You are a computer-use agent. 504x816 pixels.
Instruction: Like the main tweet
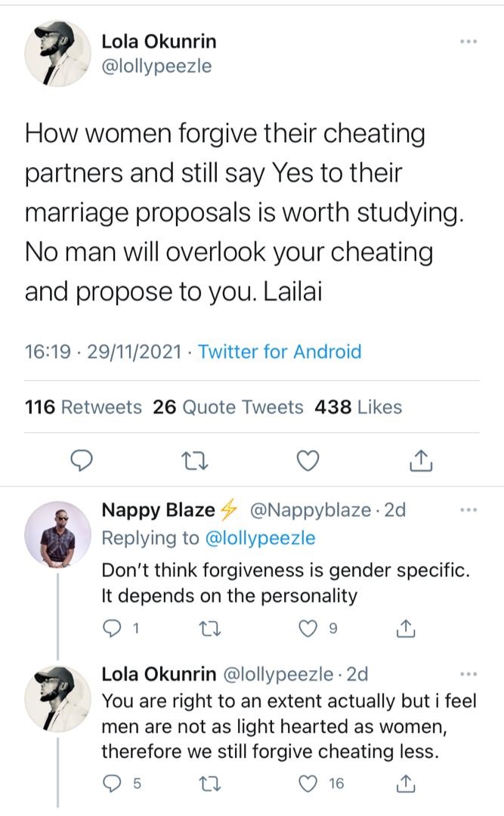(x=308, y=459)
